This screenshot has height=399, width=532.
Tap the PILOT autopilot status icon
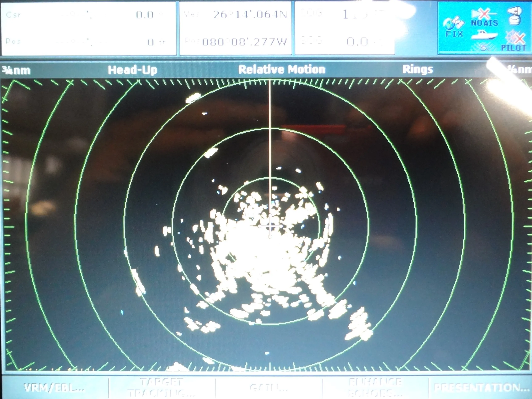(514, 41)
